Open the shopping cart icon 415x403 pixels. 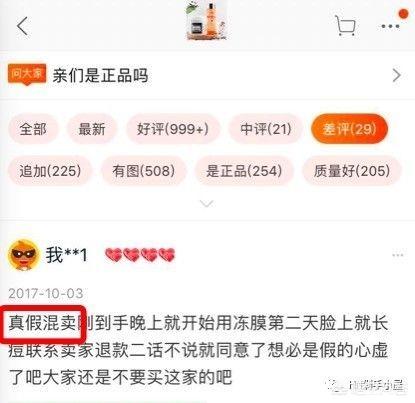pos(345,25)
